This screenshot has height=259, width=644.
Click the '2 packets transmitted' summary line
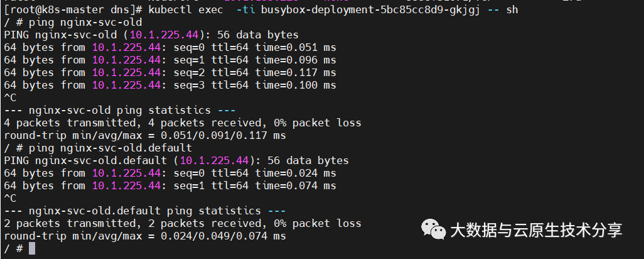coord(182,223)
